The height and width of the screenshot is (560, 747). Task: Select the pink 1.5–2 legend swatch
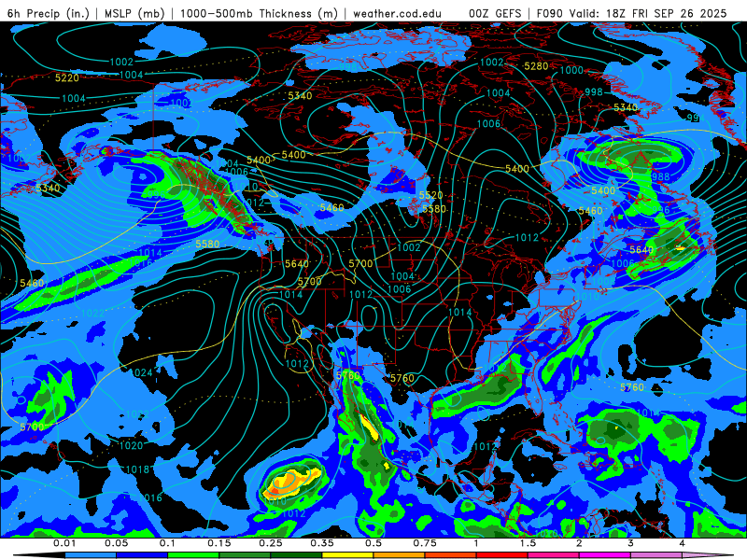click(x=553, y=555)
